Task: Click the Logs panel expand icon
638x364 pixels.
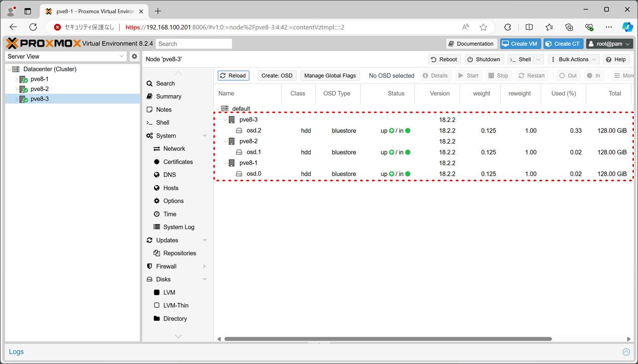Action: coord(626,352)
